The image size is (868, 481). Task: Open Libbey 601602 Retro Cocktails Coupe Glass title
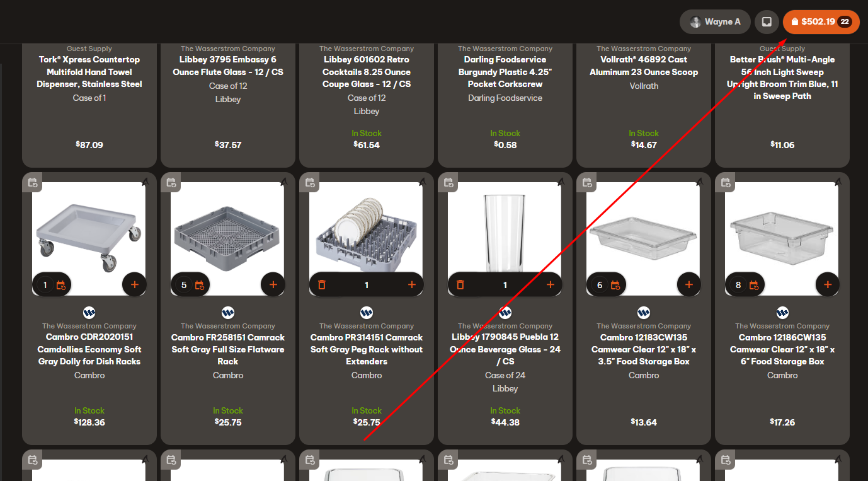(x=367, y=72)
